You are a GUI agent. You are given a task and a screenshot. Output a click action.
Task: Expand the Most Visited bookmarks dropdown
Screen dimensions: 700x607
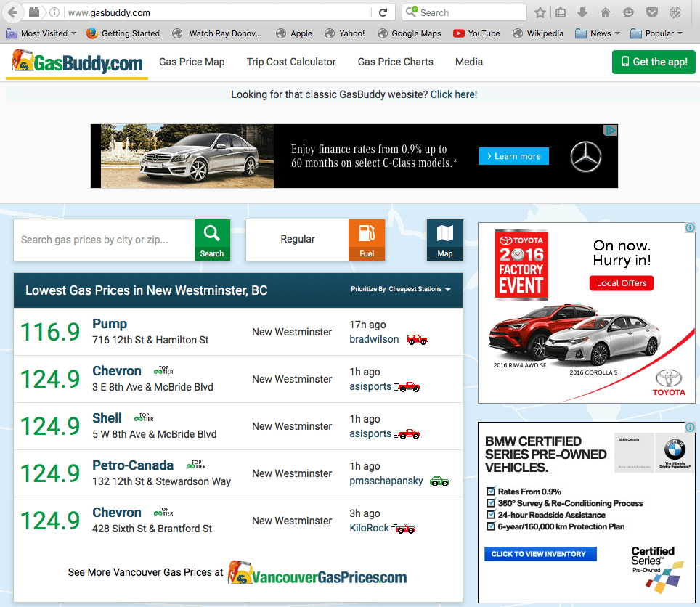(41, 33)
